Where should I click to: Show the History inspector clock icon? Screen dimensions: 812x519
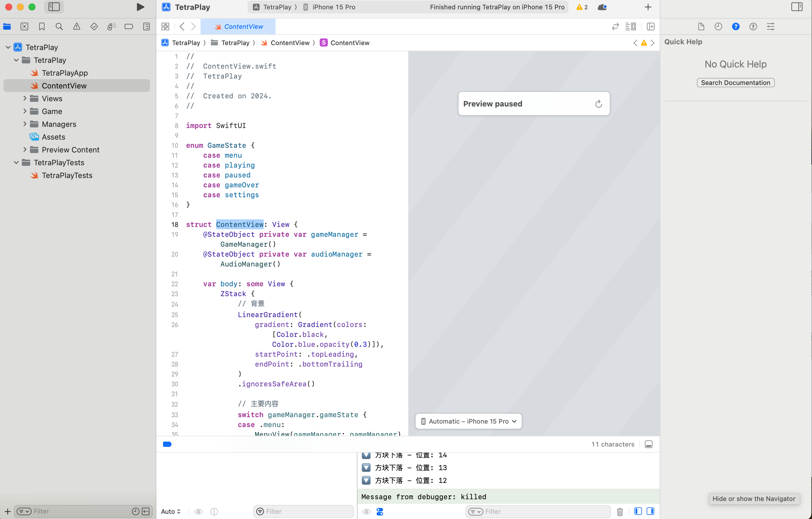(718, 27)
